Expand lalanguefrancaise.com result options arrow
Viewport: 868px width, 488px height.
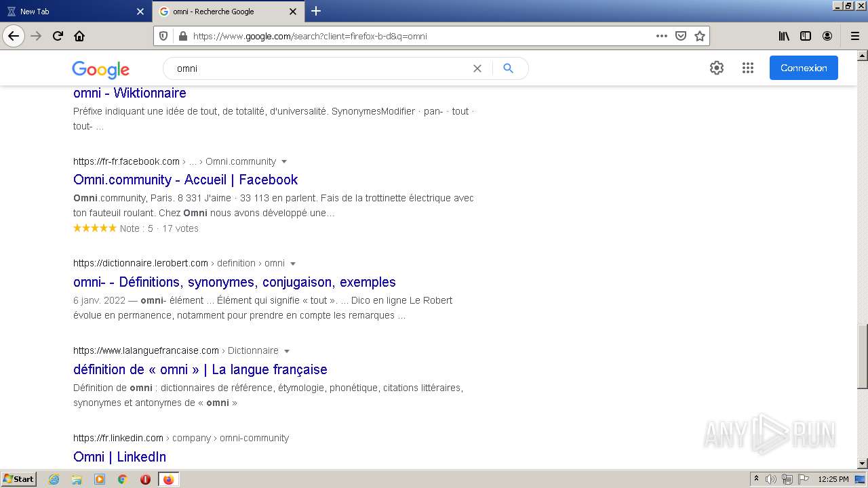click(x=287, y=350)
